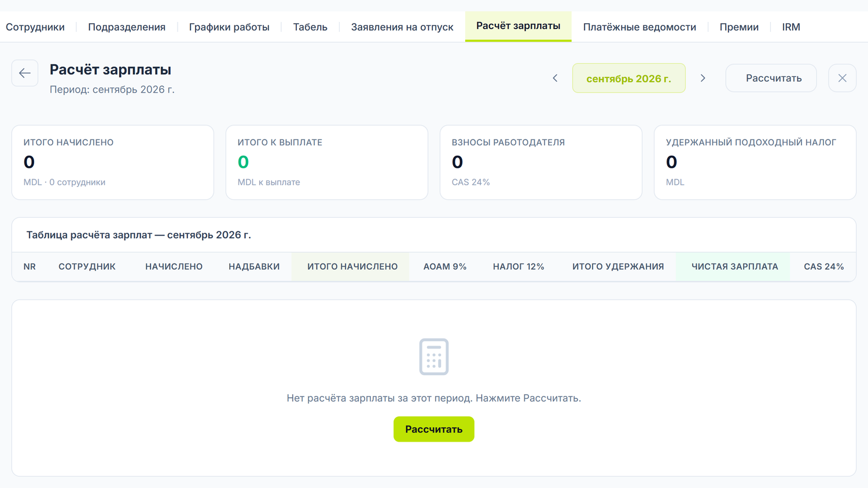Click the Период: сентябрь 2026 г. subtitle
The width and height of the screenshot is (868, 488).
point(112,90)
